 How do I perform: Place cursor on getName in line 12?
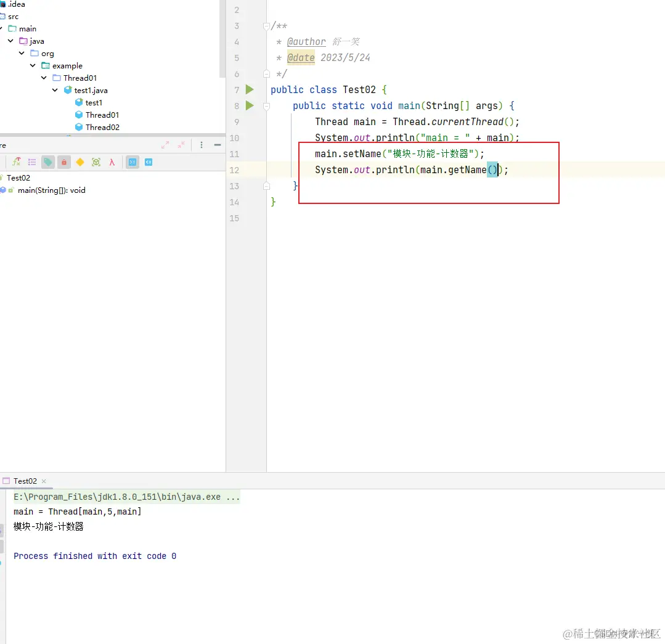pyautogui.click(x=467, y=169)
